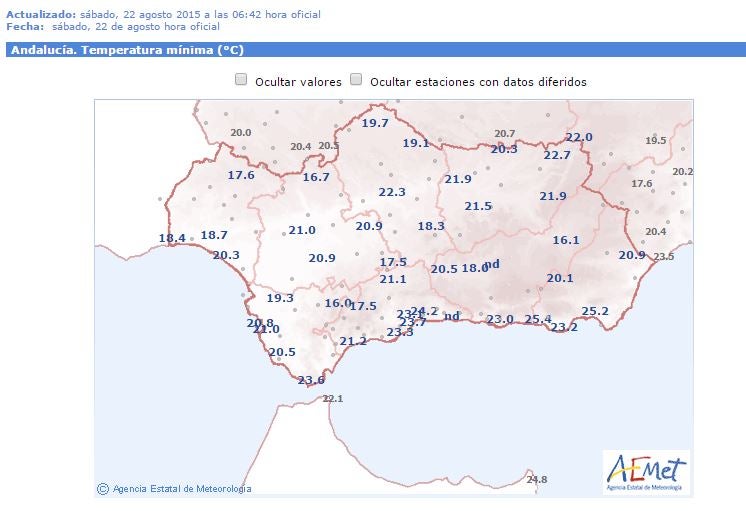Click the 22.3 station value
Screen dimensions: 746x511
392,192
